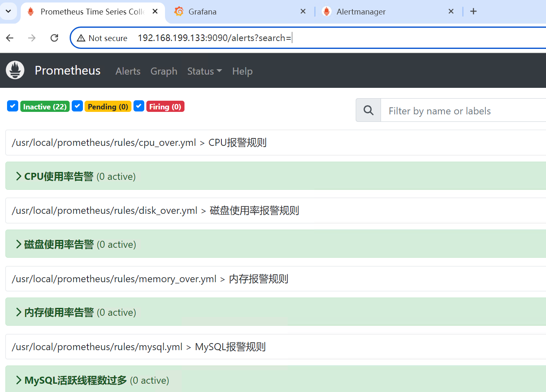The width and height of the screenshot is (546, 392).
Task: Open the tab search dropdown arrow
Action: pyautogui.click(x=8, y=11)
